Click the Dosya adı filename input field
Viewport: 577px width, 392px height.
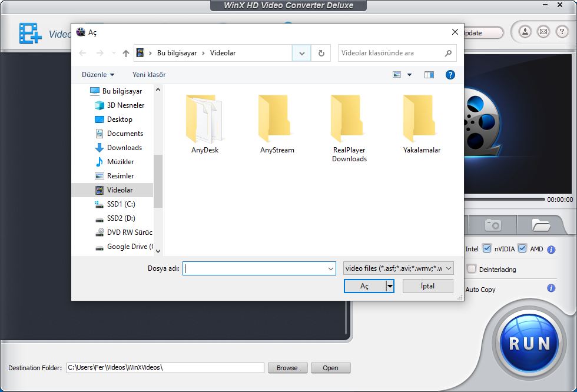click(254, 269)
